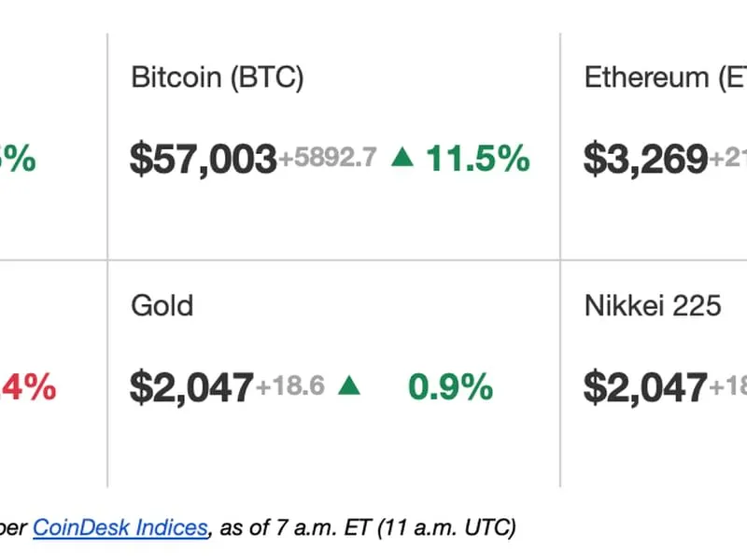Screen dimensions: 747x560
Task: Click the $3,269 Ethereum price
Action: pyautogui.click(x=644, y=160)
